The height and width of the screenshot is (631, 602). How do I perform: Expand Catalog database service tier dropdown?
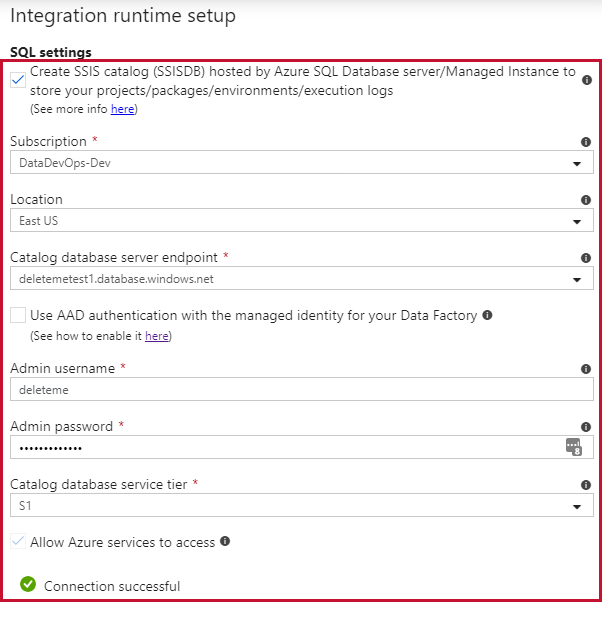pos(301,506)
